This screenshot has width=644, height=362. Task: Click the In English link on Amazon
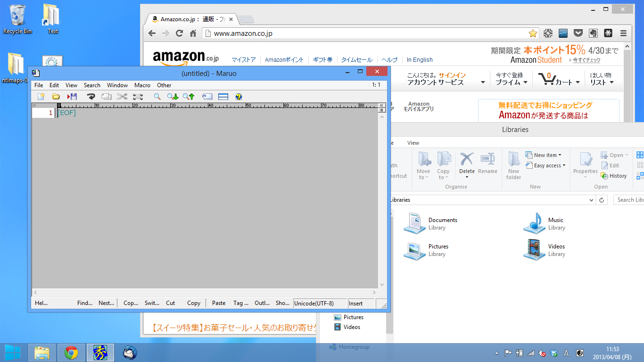(x=419, y=60)
